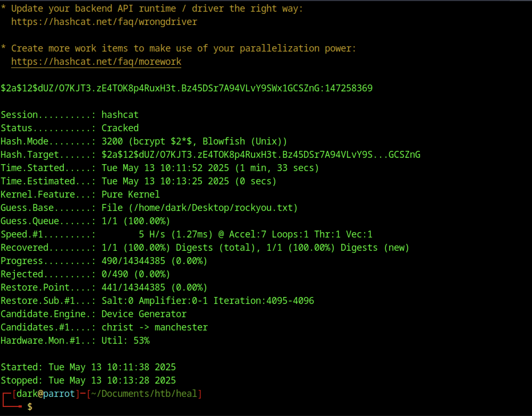This screenshot has width=532, height=416.
Task: Open the underlined hashcat morework FAQ link
Action: click(x=96, y=62)
